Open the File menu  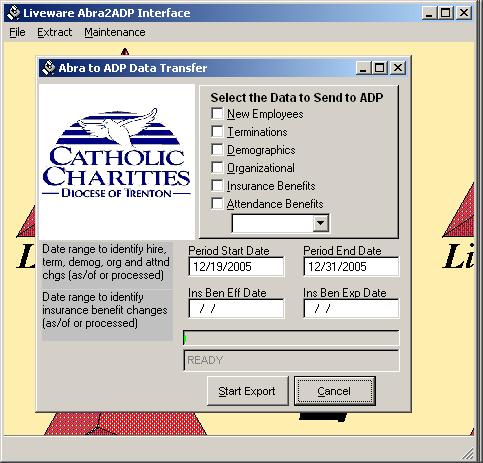point(17,32)
